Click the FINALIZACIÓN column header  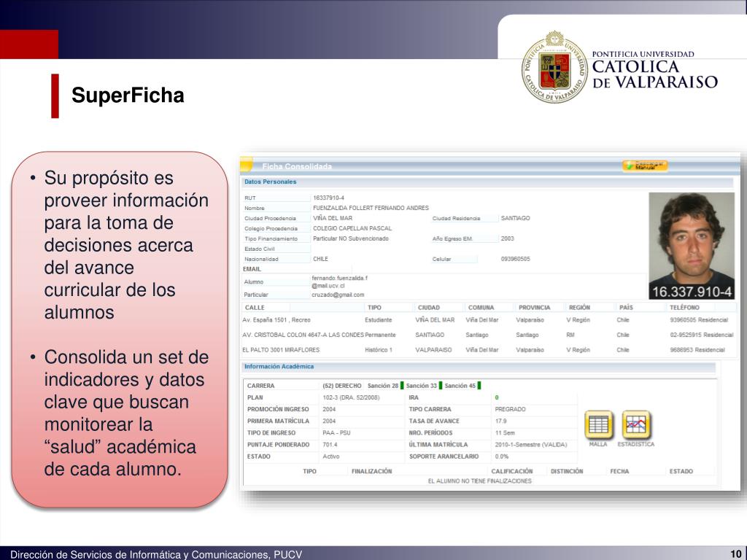371,472
